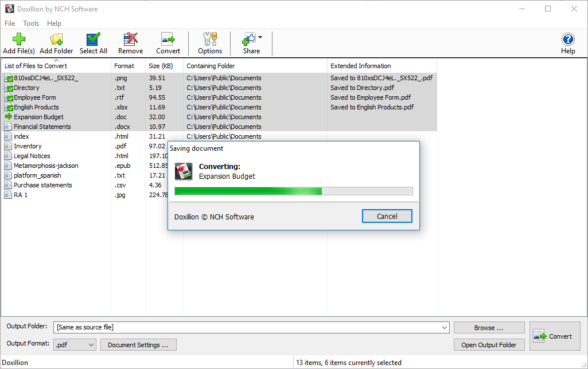The height and width of the screenshot is (369, 588).
Task: Click the Open Output Folder button
Action: (x=489, y=345)
